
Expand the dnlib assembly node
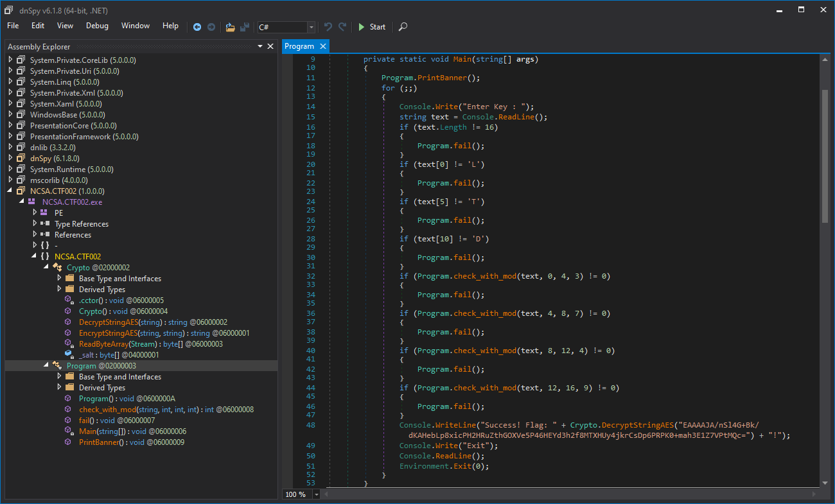coord(10,147)
